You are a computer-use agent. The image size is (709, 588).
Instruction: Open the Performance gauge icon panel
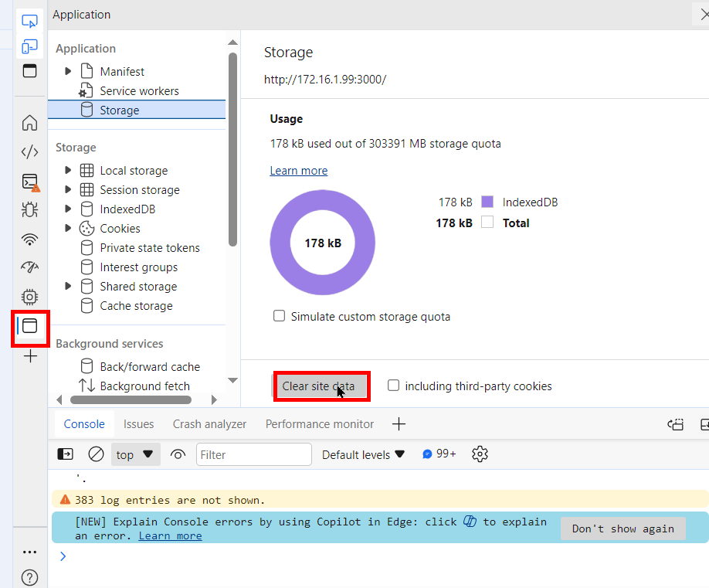(x=29, y=267)
